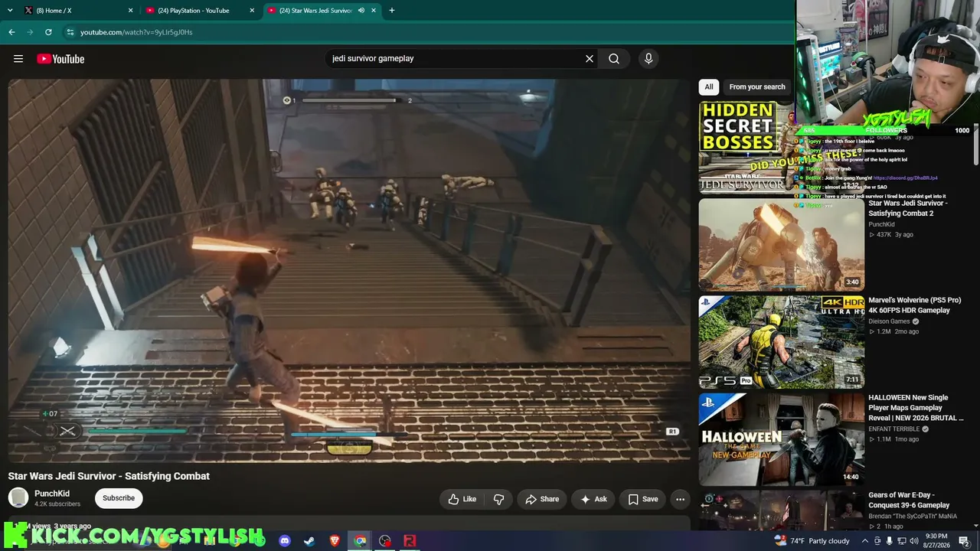Image resolution: width=980 pixels, height=551 pixels.
Task: Visit the Dielson Games channel
Action: pos(889,321)
